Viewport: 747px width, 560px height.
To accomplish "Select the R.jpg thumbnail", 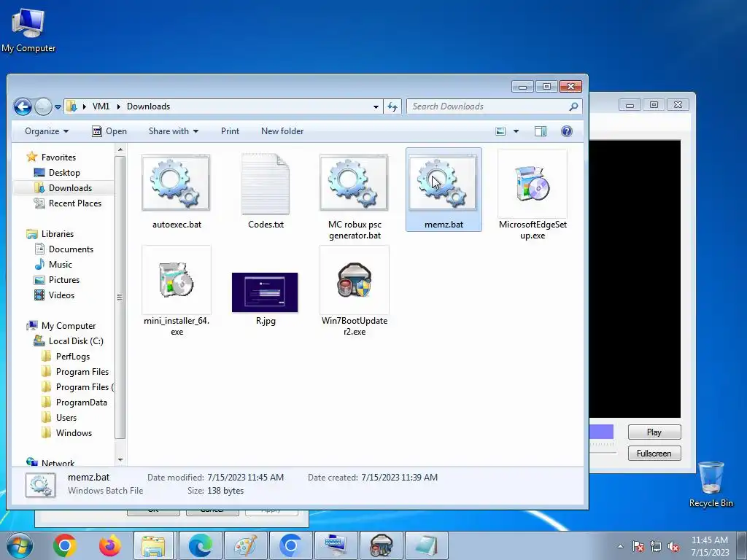I will 265,292.
